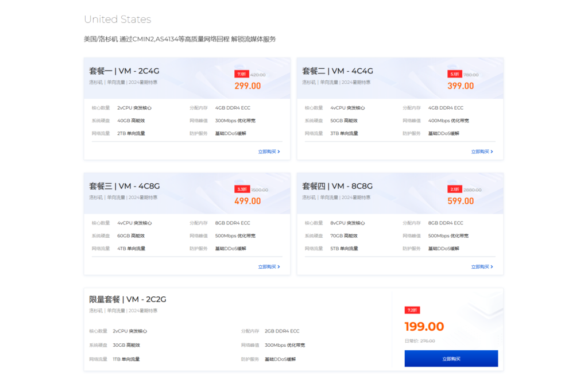The width and height of the screenshot is (588, 387).
Task: Click 立即购买 link in 套餐三 VM-4C8G card
Action: (x=269, y=267)
